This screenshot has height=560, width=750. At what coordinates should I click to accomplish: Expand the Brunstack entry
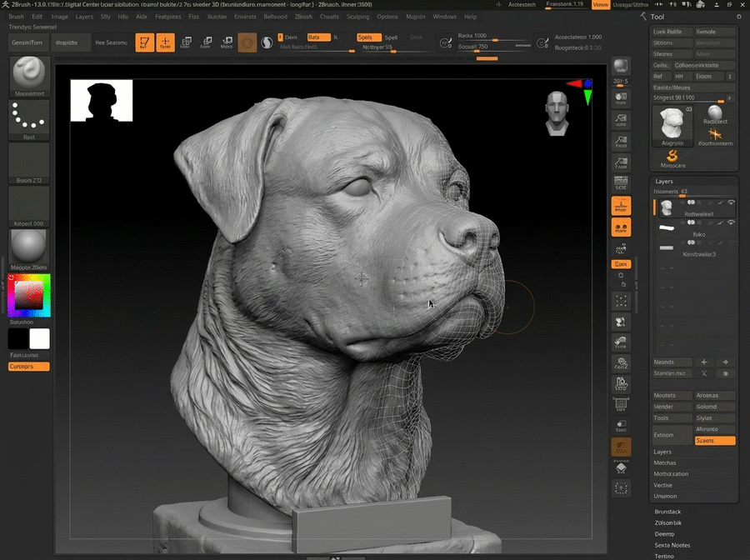667,512
